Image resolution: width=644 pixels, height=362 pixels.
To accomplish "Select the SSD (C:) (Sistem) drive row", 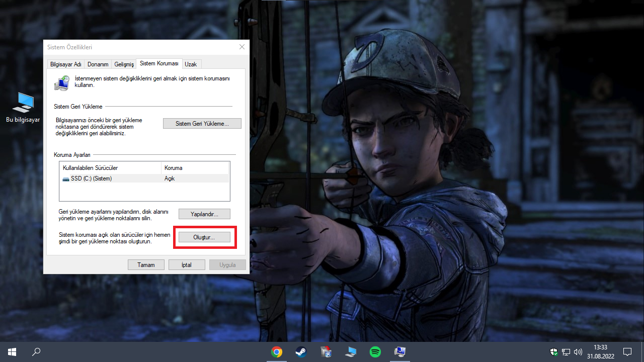I will (144, 178).
